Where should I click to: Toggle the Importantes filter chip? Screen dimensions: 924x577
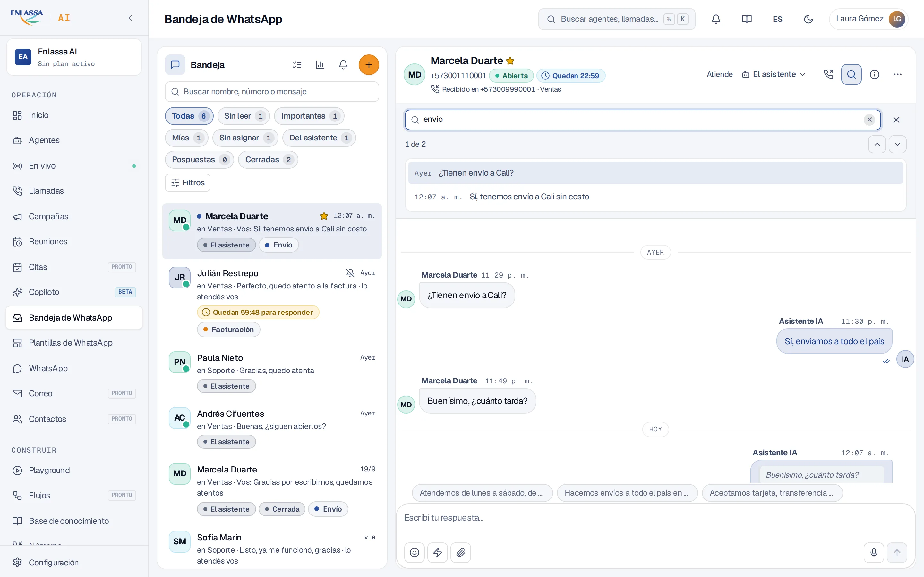point(309,116)
